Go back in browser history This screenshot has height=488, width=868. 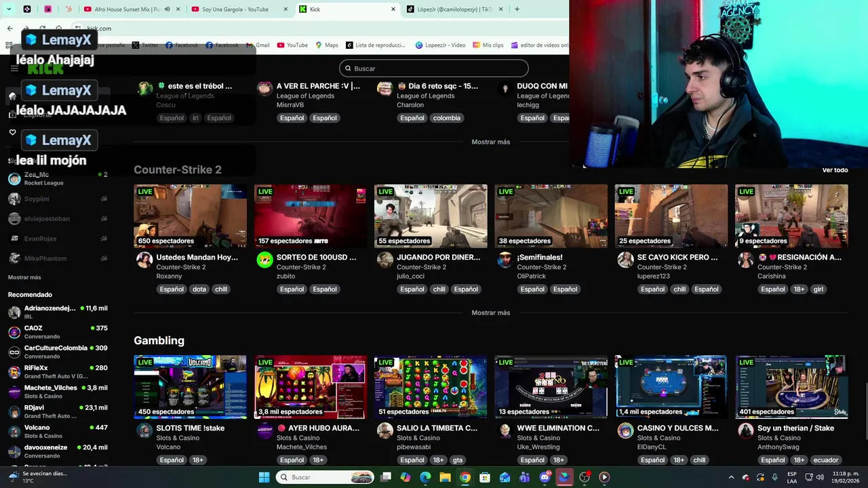point(9,28)
